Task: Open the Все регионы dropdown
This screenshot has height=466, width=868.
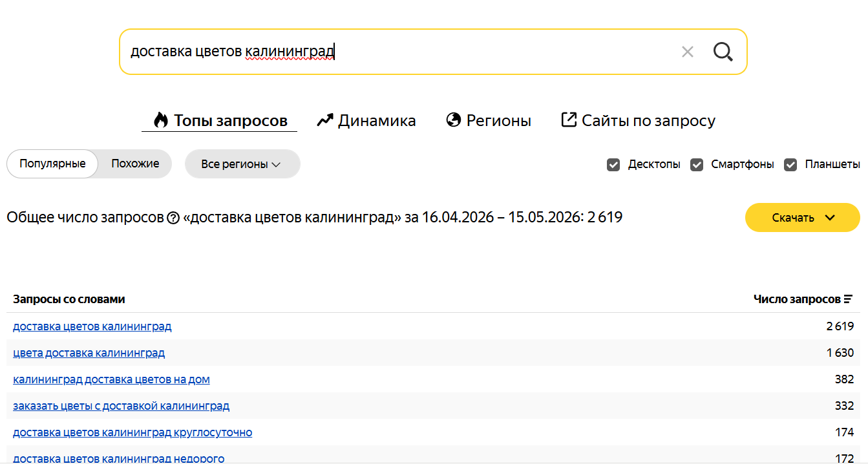Action: tap(242, 164)
